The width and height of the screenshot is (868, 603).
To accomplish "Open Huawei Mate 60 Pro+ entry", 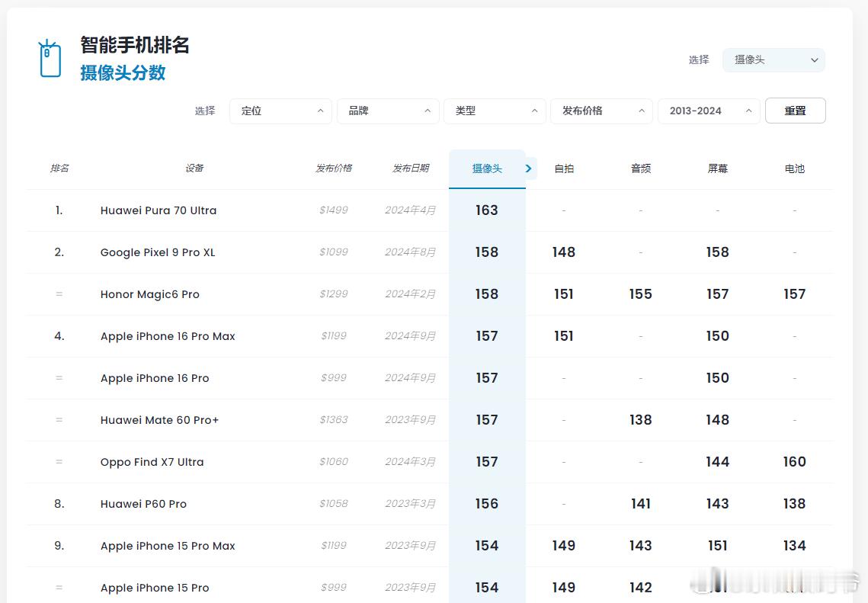I will [x=159, y=420].
